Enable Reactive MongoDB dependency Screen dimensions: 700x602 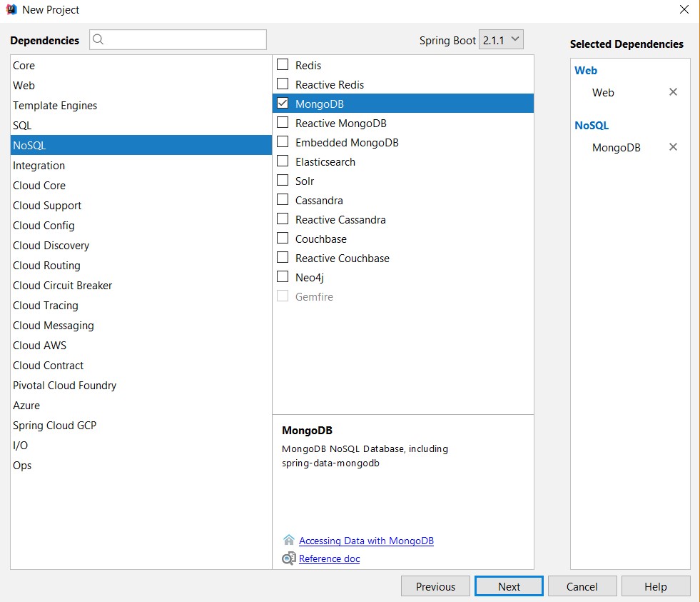click(x=283, y=122)
